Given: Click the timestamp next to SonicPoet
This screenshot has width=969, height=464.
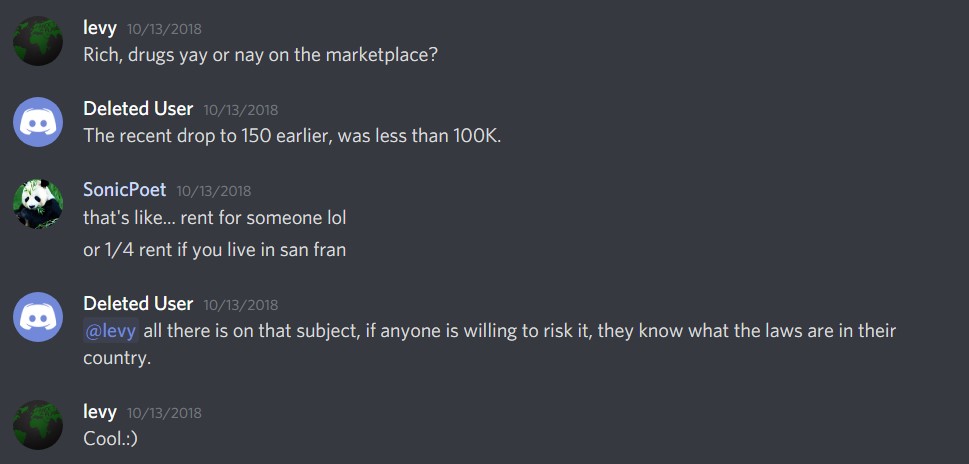Looking at the screenshot, I should 214,191.
